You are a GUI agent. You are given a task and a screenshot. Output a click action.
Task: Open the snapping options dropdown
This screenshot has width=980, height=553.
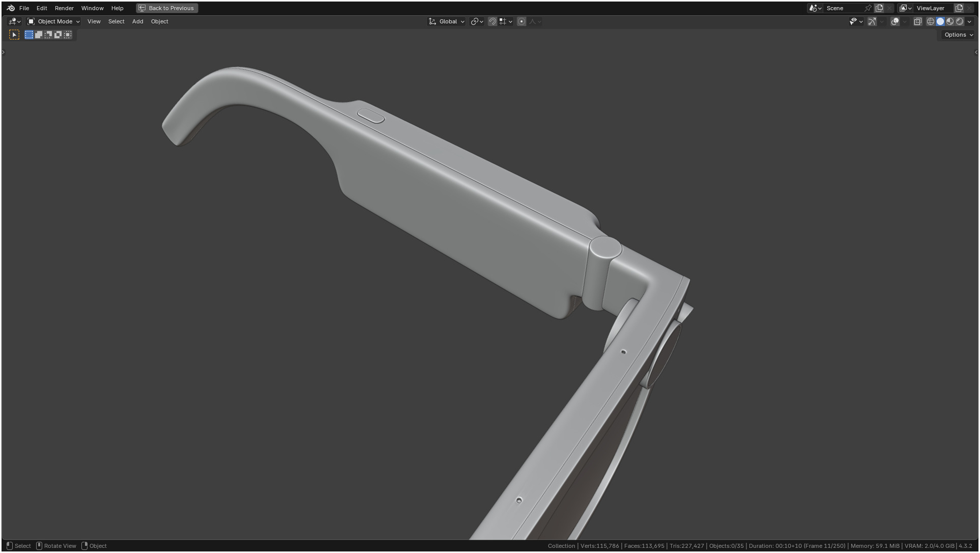click(x=506, y=21)
